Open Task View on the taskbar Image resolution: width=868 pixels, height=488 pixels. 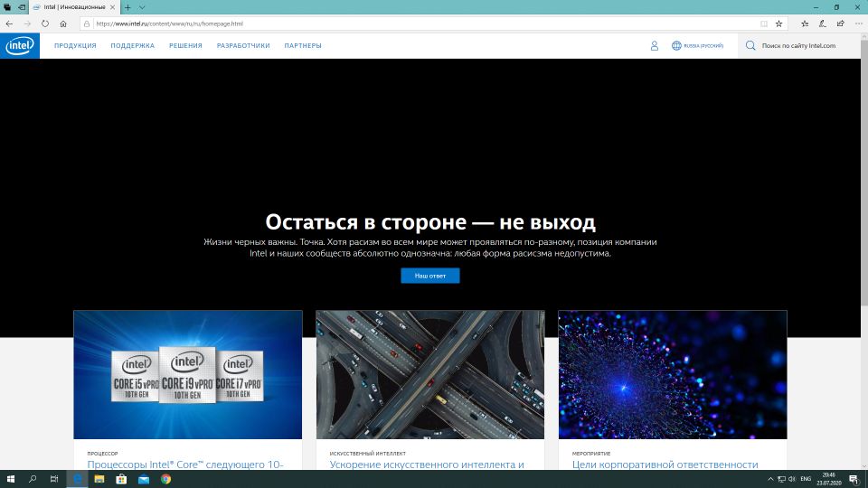coord(54,479)
